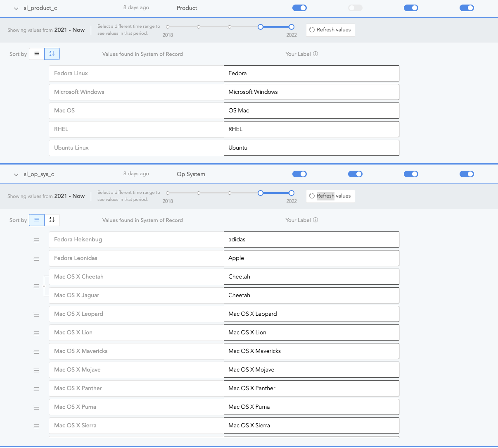Screen dimensions: 498x448
Task: Click Fedora Heisenbug source value
Action: point(136,239)
